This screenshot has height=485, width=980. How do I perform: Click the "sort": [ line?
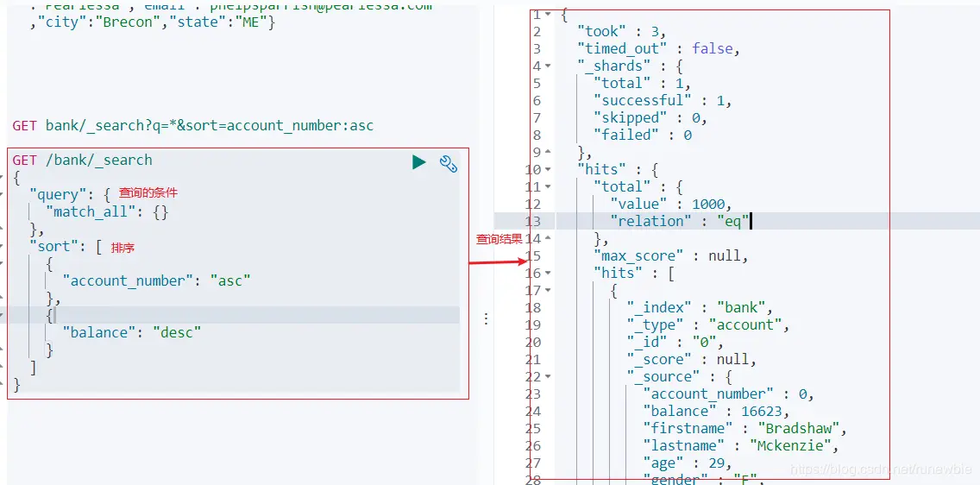coord(65,247)
